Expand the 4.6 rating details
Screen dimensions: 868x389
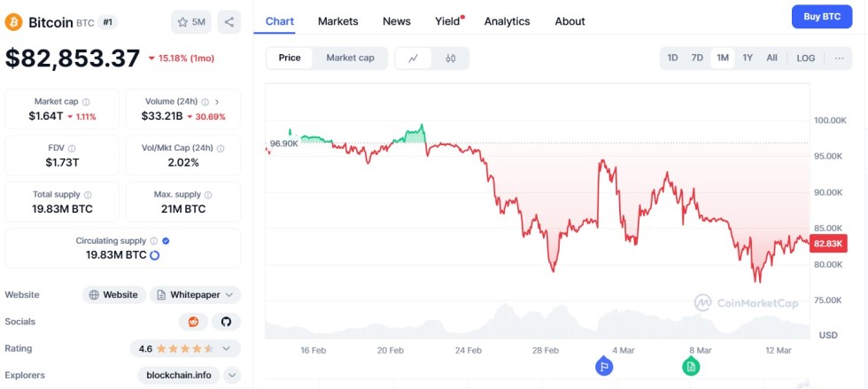click(x=227, y=349)
